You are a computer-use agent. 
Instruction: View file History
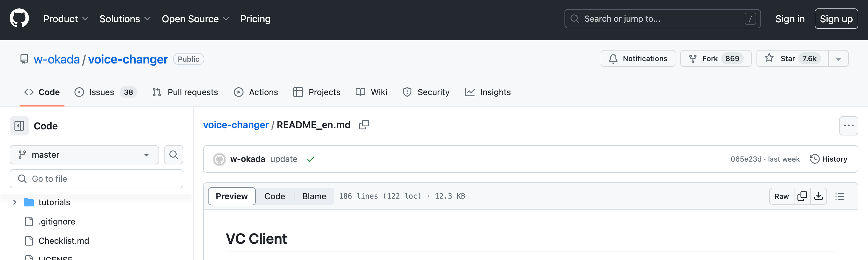point(829,159)
